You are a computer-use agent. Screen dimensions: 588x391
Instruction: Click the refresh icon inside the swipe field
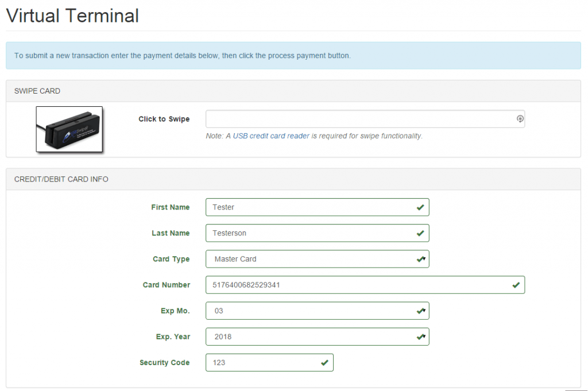point(520,119)
